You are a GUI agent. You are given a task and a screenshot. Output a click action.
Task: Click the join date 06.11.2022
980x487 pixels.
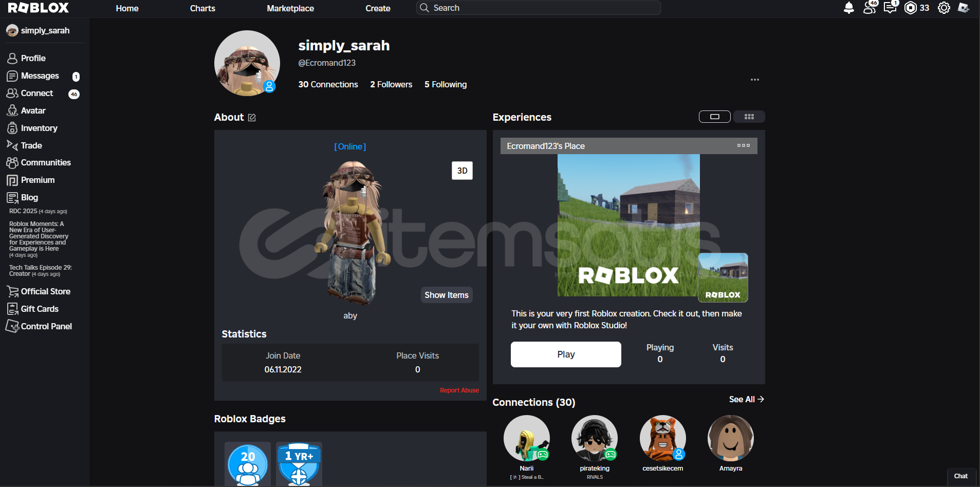tap(283, 369)
